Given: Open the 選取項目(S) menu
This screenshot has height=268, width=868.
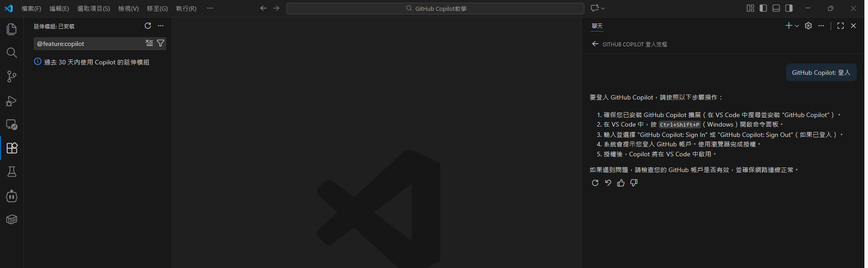Looking at the screenshot, I should 94,9.
